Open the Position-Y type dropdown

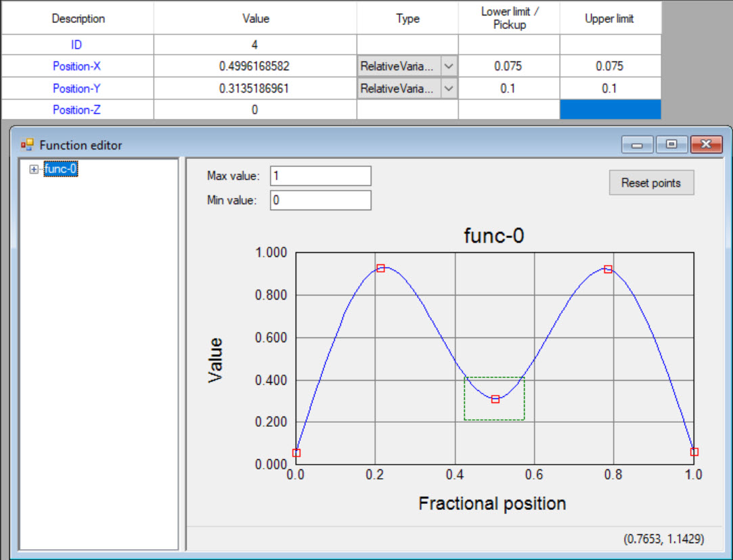(x=449, y=89)
